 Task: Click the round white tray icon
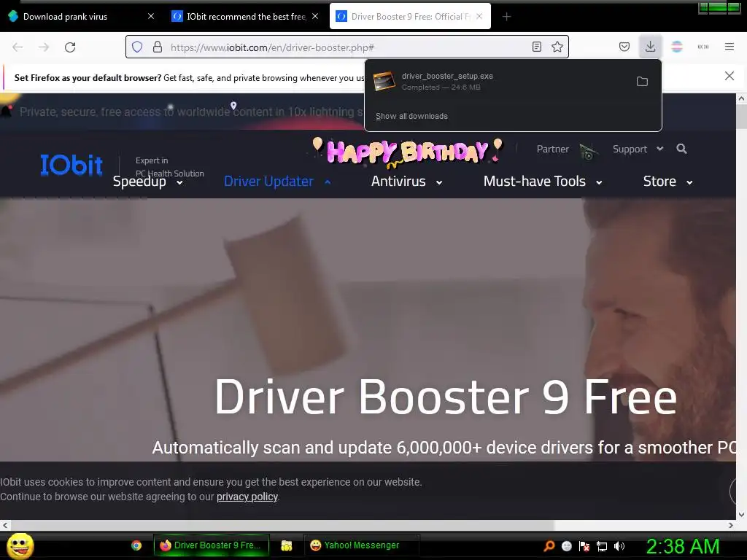coord(566,546)
